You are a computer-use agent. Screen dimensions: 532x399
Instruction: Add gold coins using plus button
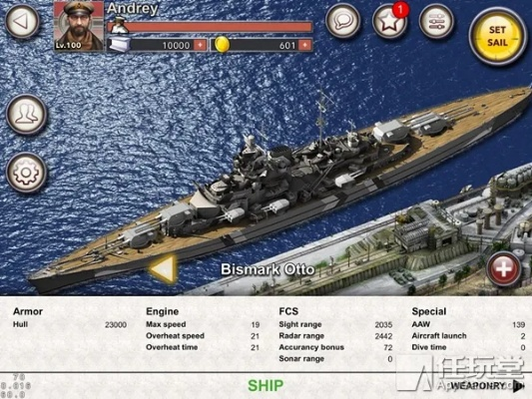tap(305, 45)
